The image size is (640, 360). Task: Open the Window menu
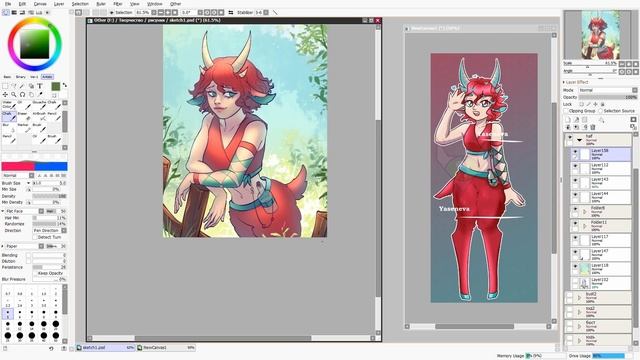(154, 4)
